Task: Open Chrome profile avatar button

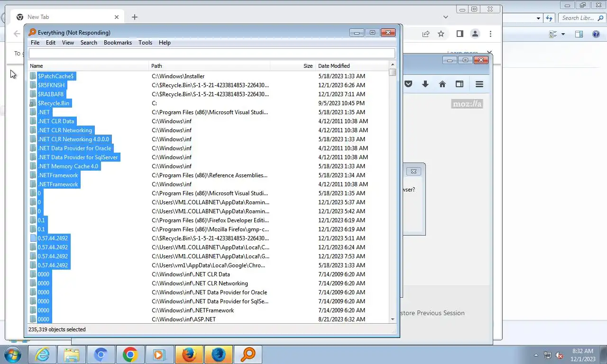Action: 475,34
